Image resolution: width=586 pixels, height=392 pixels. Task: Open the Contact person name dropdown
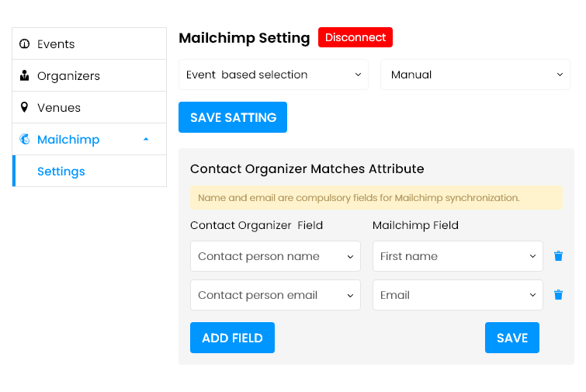pos(276,256)
